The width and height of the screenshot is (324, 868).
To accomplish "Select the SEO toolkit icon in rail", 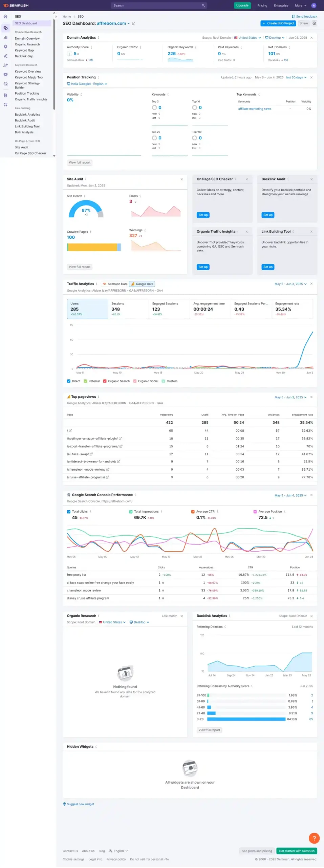I will click(5, 28).
